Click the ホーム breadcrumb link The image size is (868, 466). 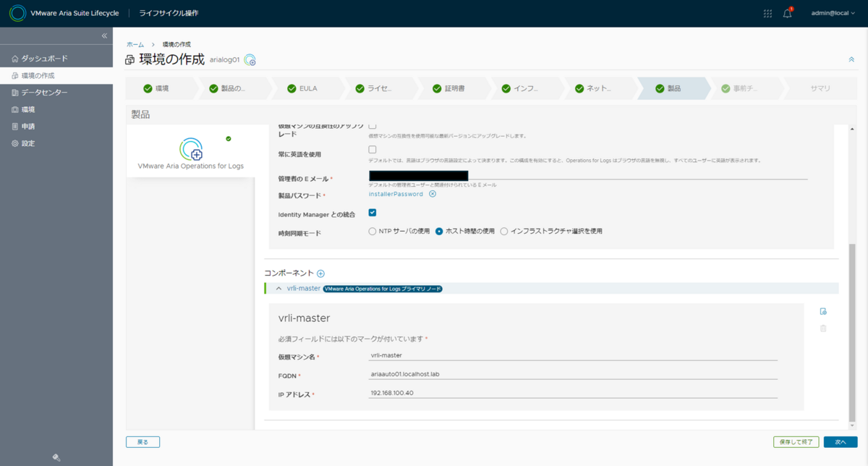[135, 45]
